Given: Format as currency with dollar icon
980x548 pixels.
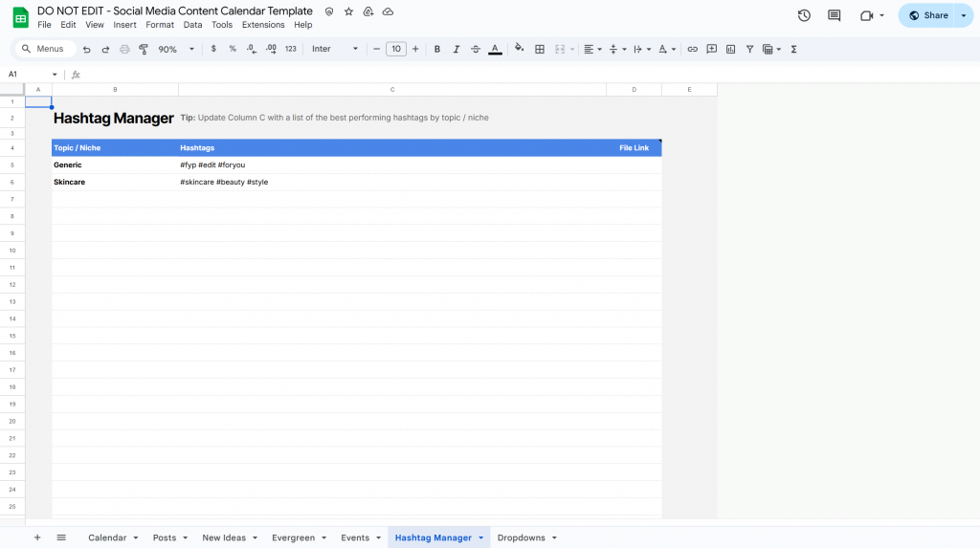Looking at the screenshot, I should point(213,49).
